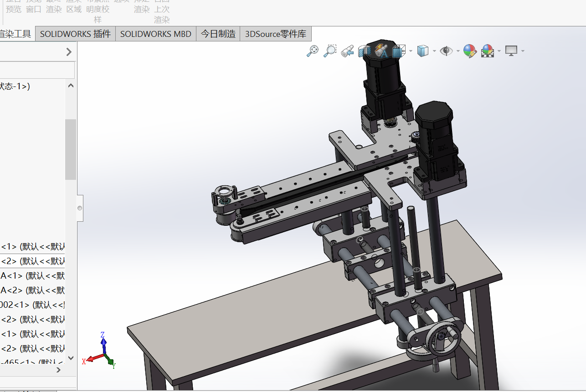Viewport: 586px width, 392px height.
Task: Open the Hide/Show Items dropdown arrow
Action: pos(458,51)
